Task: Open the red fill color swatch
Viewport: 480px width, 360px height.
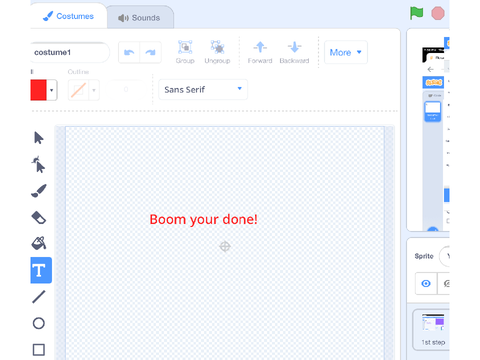Action: [43, 90]
